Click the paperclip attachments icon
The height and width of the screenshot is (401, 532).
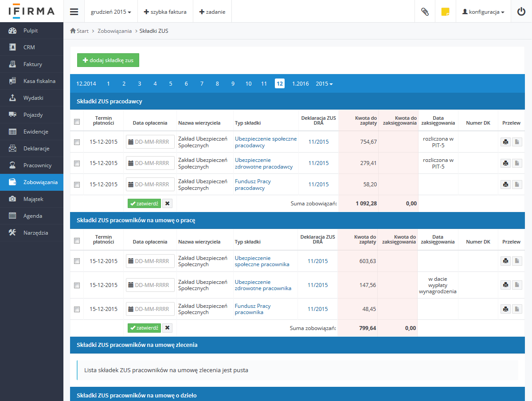[425, 12]
